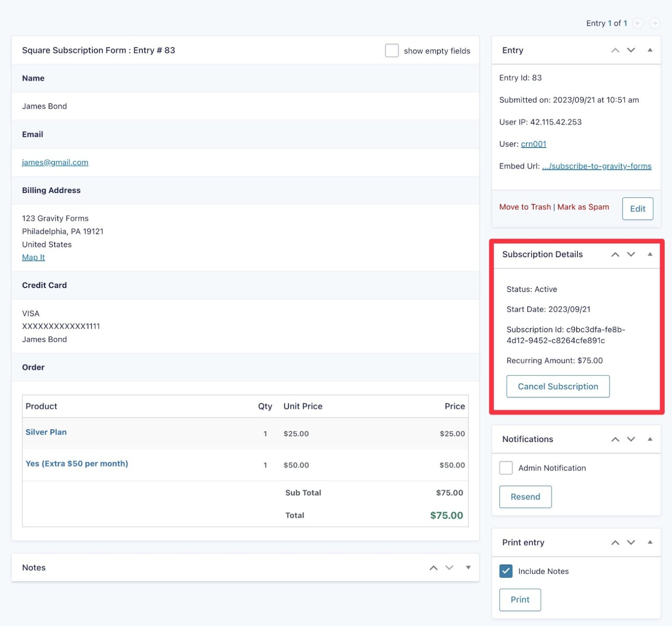Collapse the Entry panel
672x626 pixels.
click(x=650, y=50)
